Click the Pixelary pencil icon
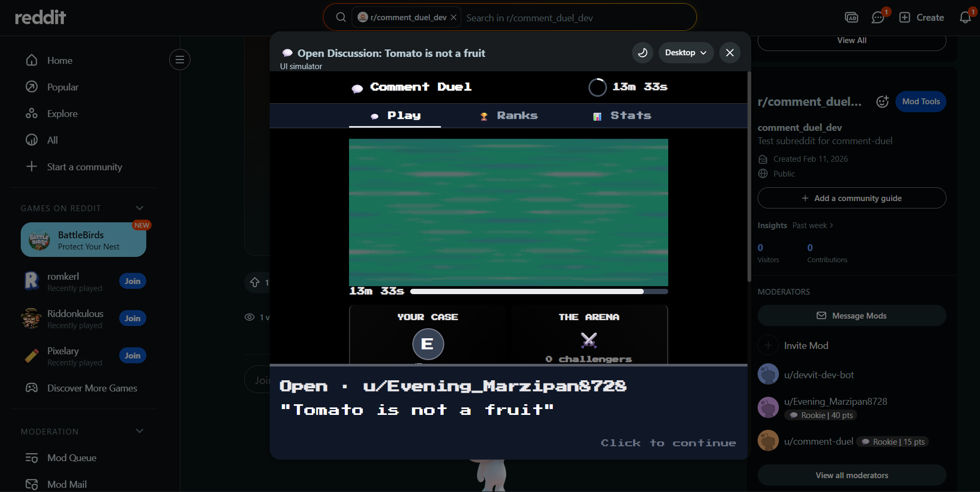Image resolution: width=980 pixels, height=492 pixels. 31,355
